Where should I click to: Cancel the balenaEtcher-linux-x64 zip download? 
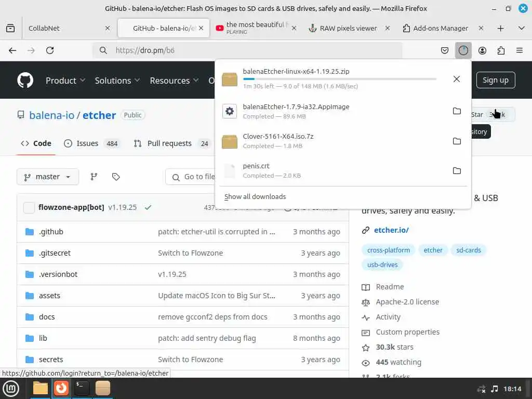tap(457, 79)
